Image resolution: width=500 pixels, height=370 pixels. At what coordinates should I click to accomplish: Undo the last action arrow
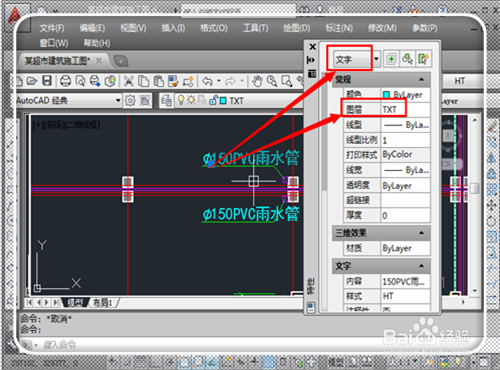207,81
